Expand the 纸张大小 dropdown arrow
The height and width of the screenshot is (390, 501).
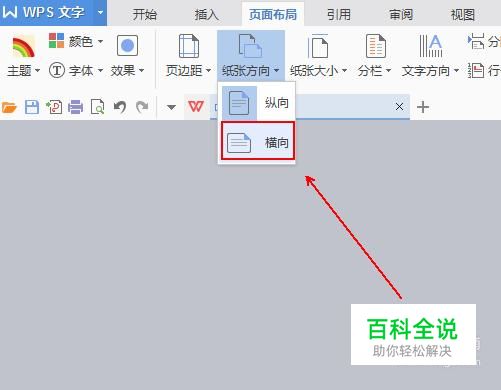[345, 71]
